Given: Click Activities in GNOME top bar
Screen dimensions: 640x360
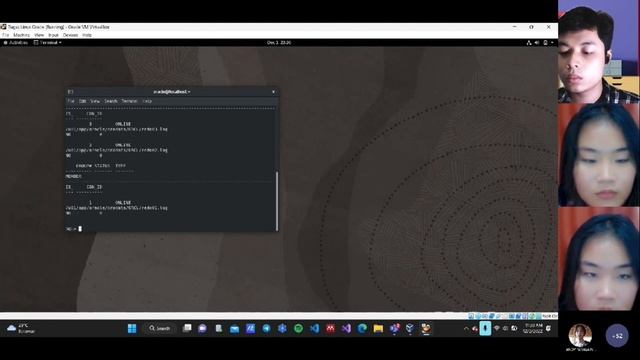Looking at the screenshot, I should pyautogui.click(x=16, y=42).
